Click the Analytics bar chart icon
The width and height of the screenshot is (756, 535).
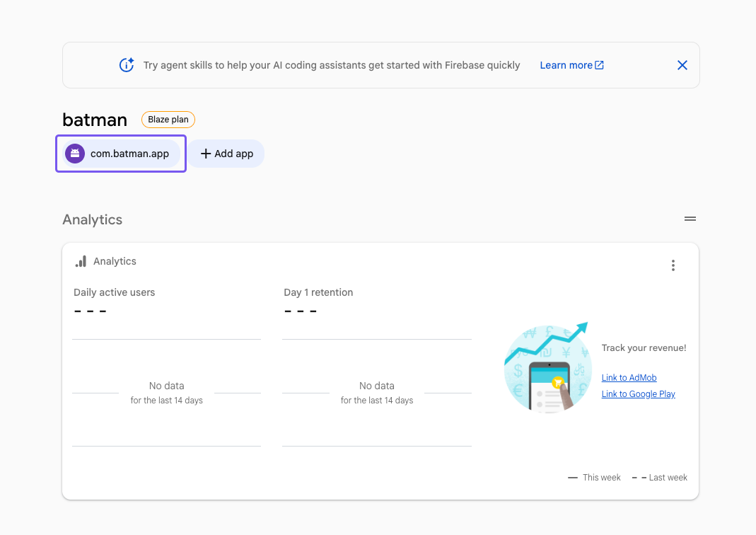point(81,261)
